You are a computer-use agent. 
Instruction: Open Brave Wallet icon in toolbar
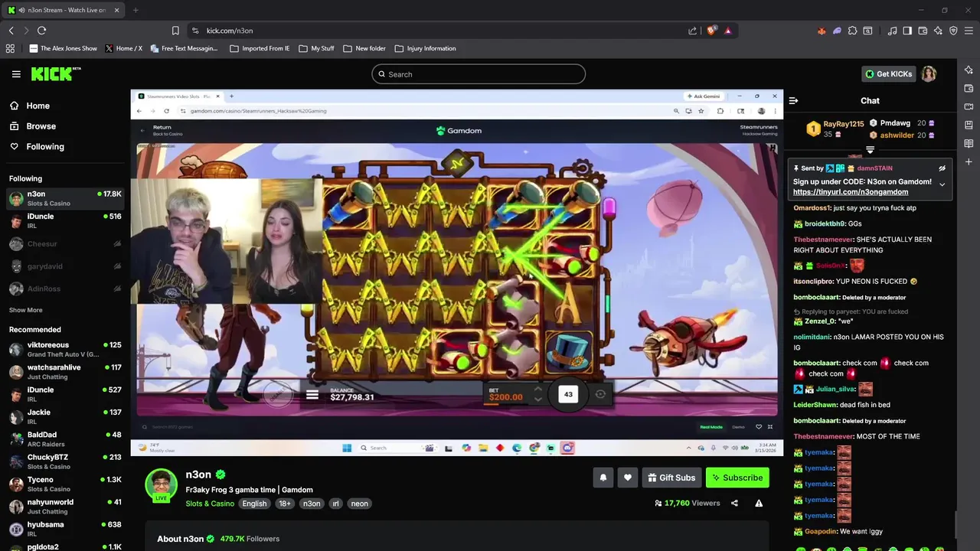[923, 31]
